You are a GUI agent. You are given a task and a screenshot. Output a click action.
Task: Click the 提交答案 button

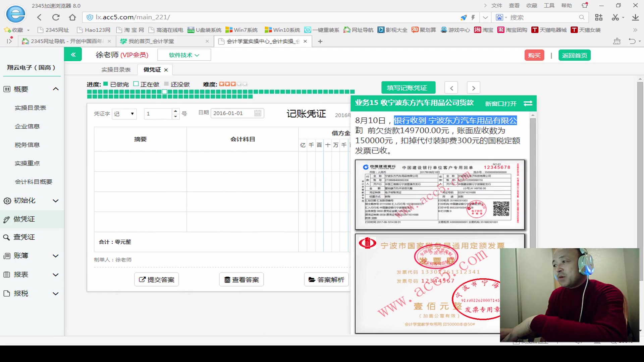point(156,279)
